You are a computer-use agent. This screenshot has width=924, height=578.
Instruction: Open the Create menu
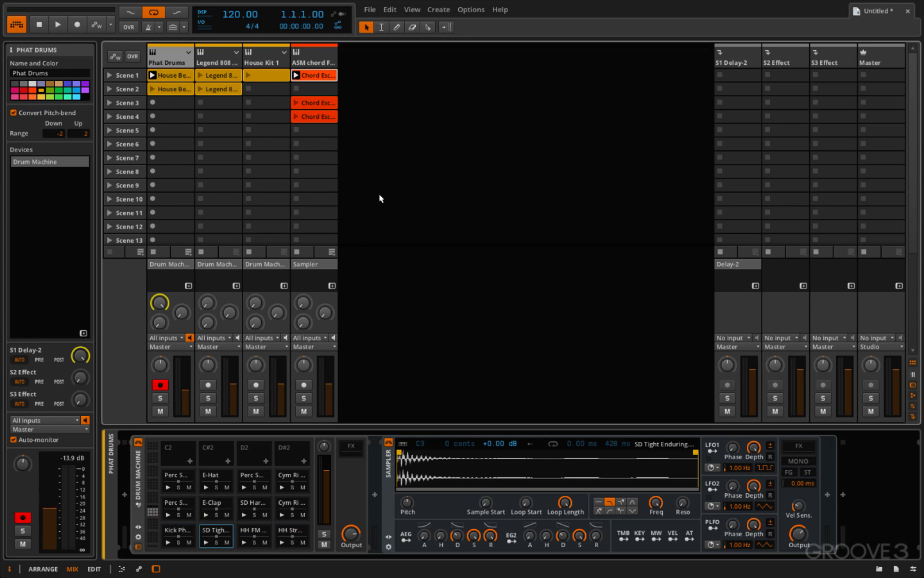[438, 10]
